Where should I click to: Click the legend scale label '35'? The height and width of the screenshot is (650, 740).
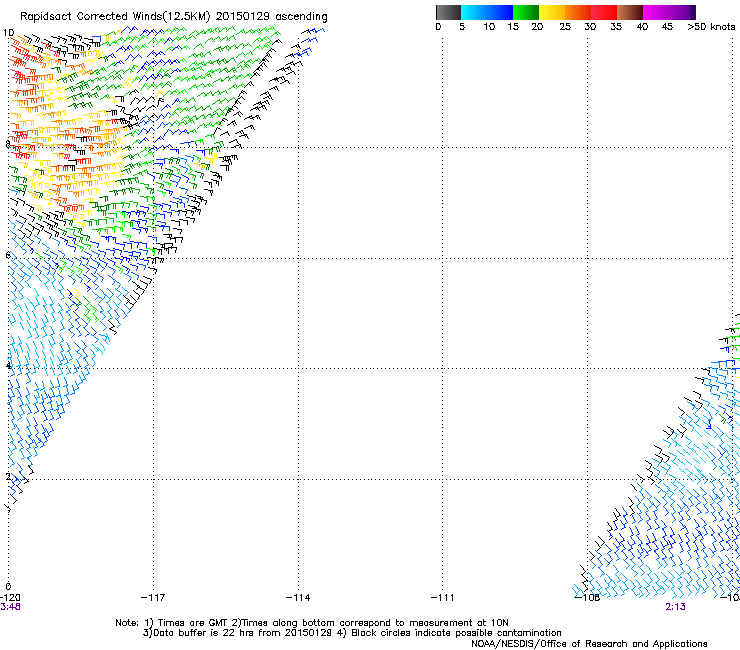point(616,27)
